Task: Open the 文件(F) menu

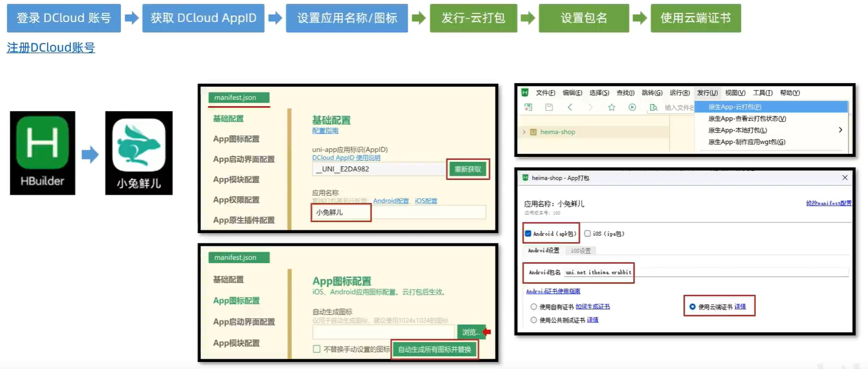Action: [x=545, y=93]
